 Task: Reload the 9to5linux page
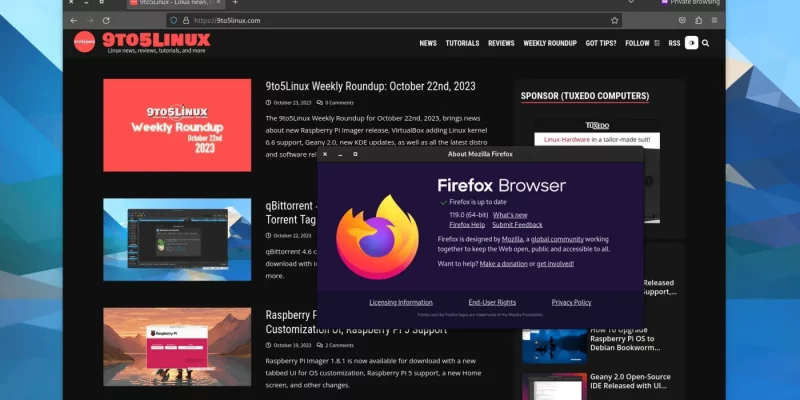point(106,20)
